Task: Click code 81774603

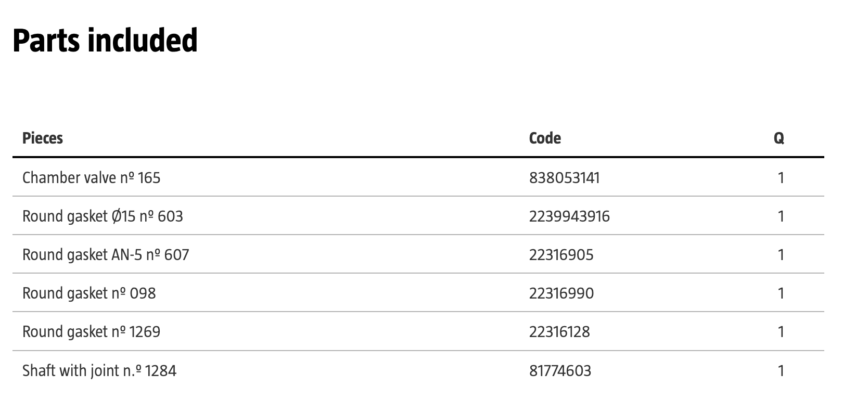Action: tap(560, 371)
